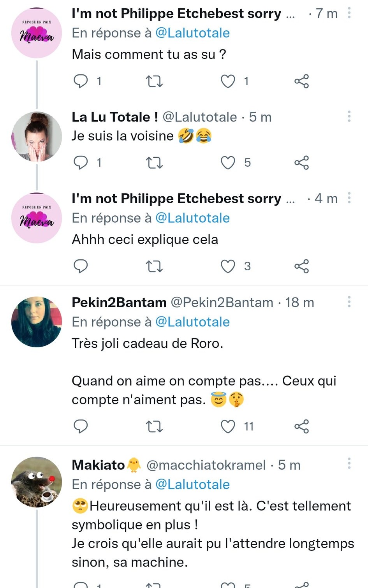The width and height of the screenshot is (368, 588).
Task: Like Pekin2Bantam's tweet with 11 likes
Action: pos(228,426)
